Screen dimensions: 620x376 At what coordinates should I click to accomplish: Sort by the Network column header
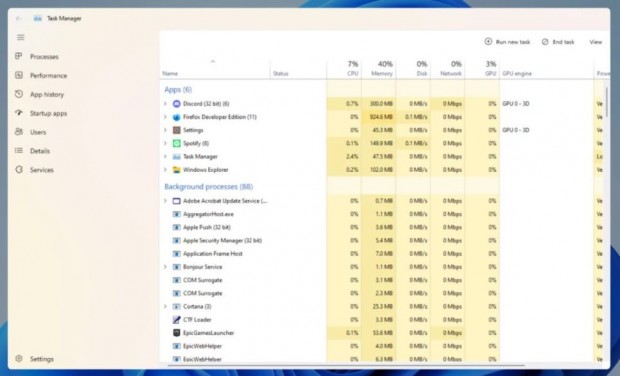point(448,68)
